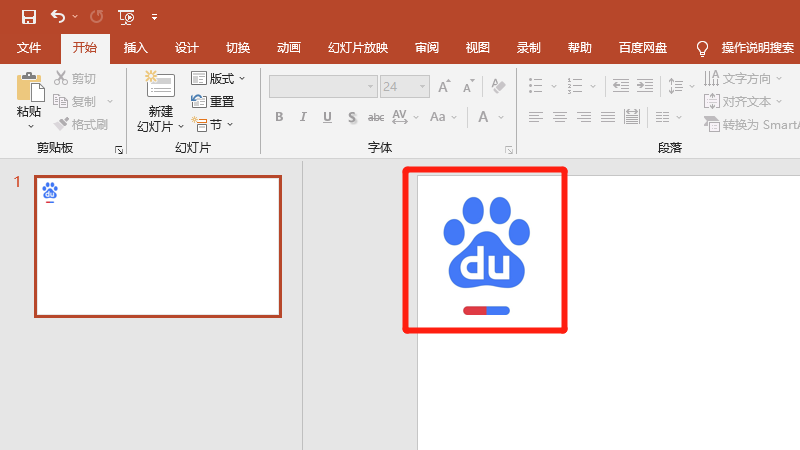This screenshot has height=450, width=800.
Task: Open the Slide Show (幻灯片放映) tab
Action: pyautogui.click(x=358, y=48)
